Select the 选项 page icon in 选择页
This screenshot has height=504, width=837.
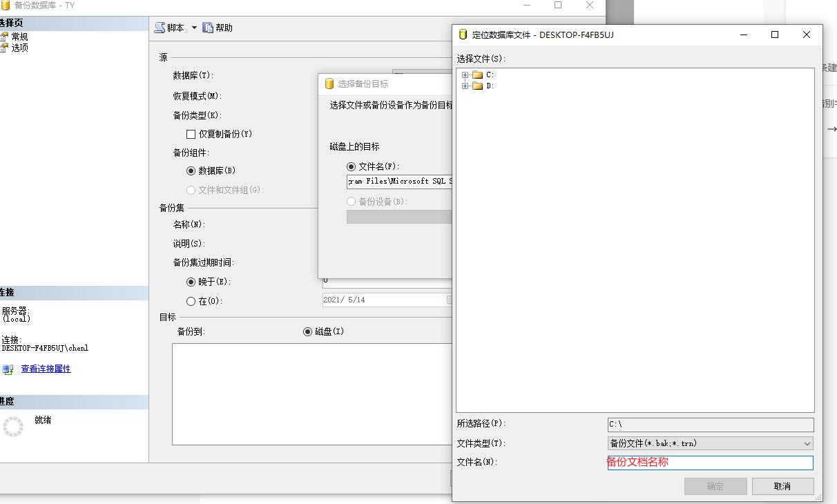(5, 48)
